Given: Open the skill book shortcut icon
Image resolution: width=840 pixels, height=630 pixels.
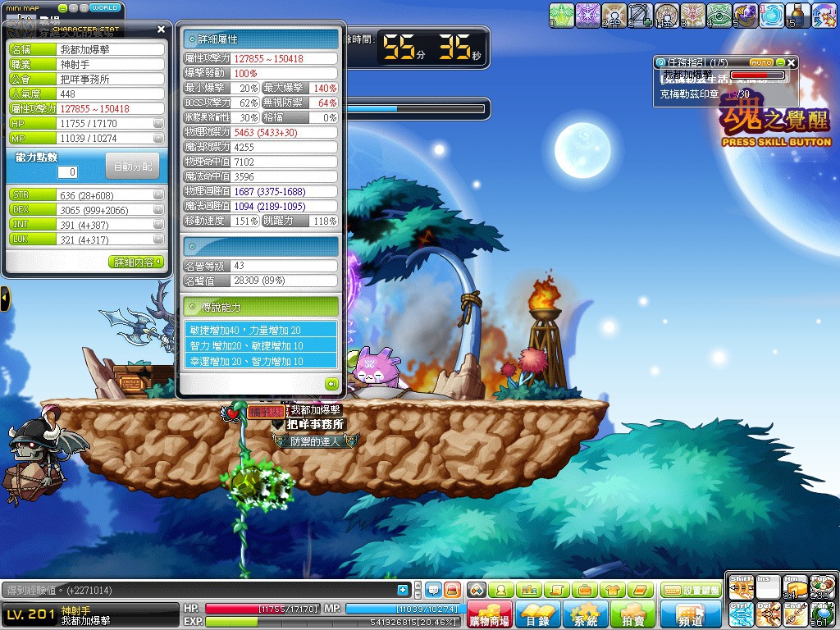Looking at the screenshot, I should [x=641, y=590].
